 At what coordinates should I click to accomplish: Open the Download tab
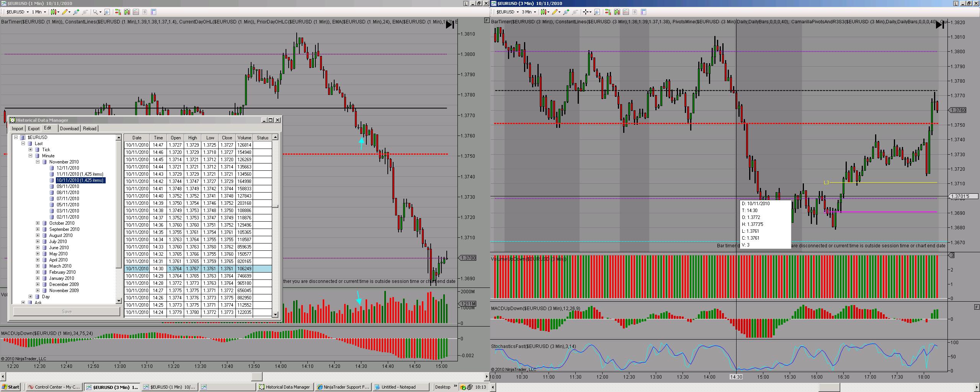point(69,129)
